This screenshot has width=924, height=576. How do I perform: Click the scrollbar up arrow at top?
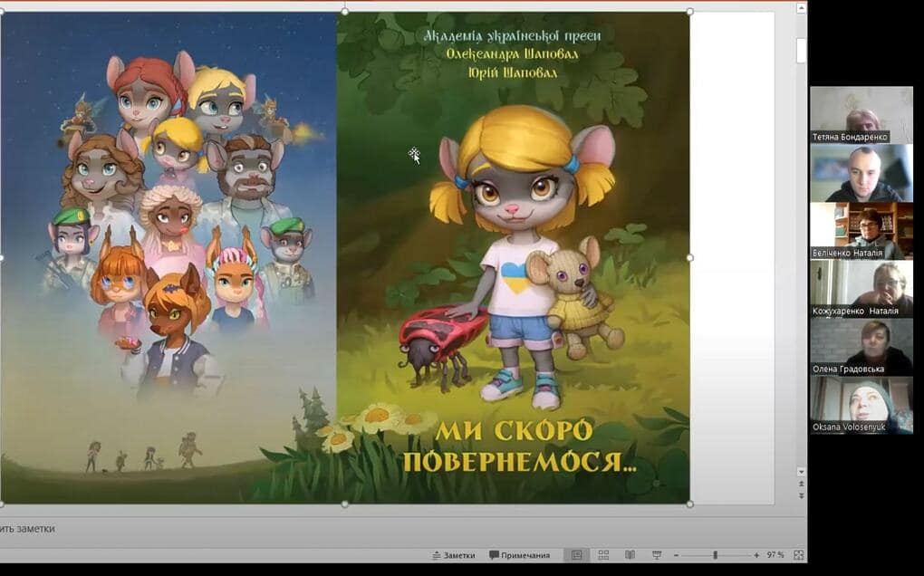click(801, 8)
